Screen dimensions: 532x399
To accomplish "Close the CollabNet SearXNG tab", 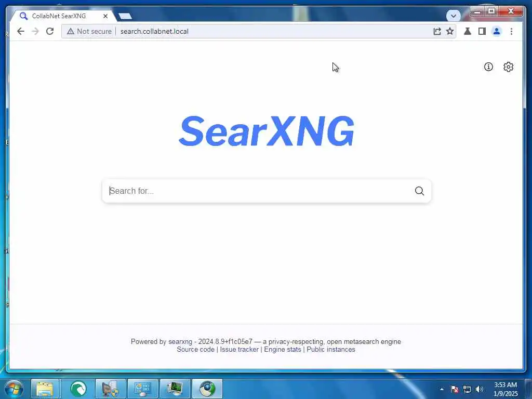I will (x=105, y=16).
